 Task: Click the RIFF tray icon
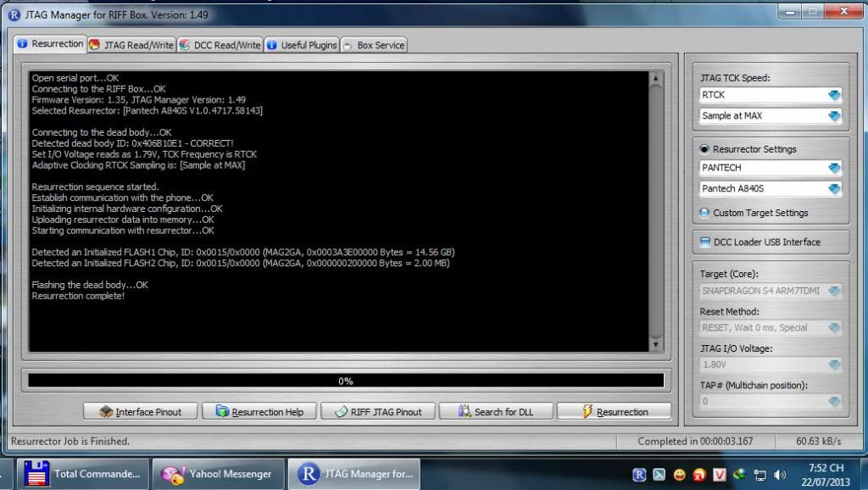pos(639,475)
